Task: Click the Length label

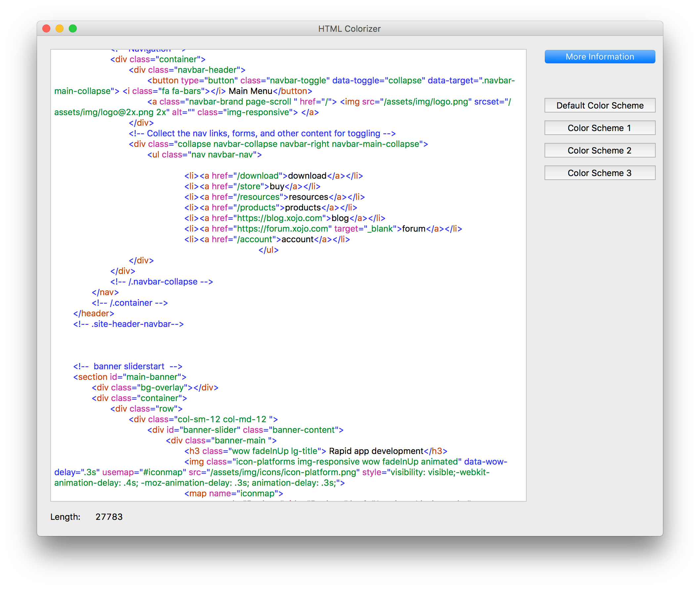Action: tap(66, 517)
